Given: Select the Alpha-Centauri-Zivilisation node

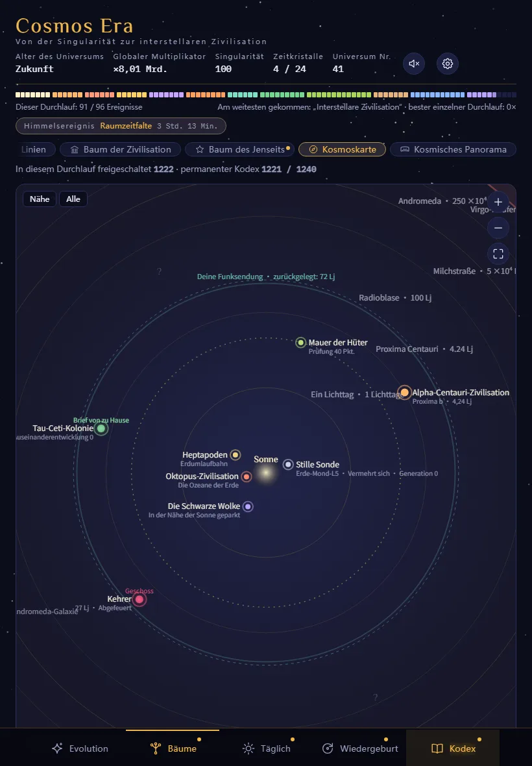Looking at the screenshot, I should [x=405, y=392].
